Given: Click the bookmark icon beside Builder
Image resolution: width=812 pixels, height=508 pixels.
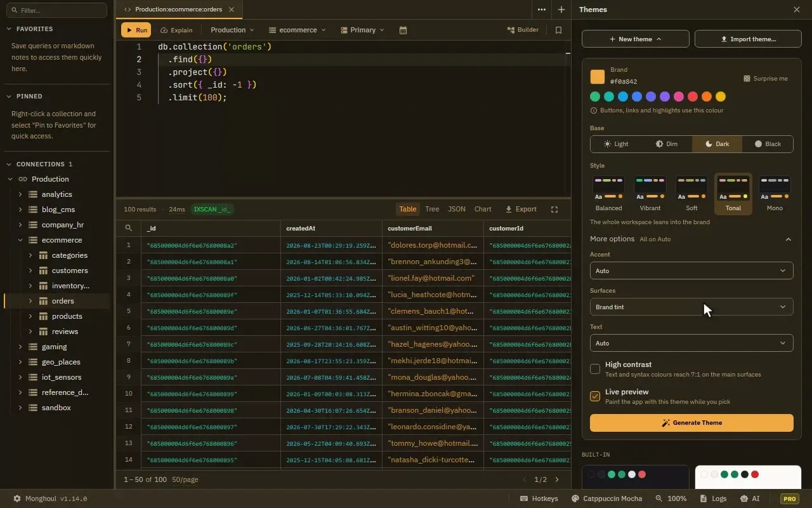Looking at the screenshot, I should point(558,30).
